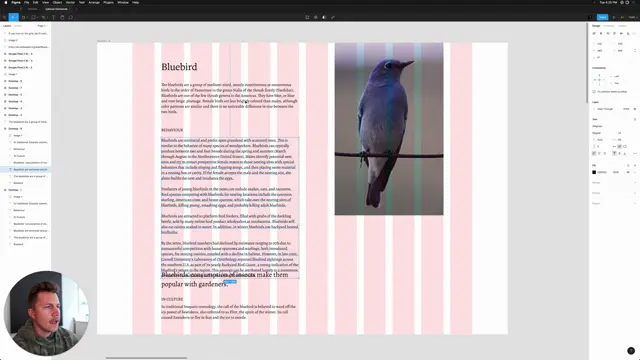Collapse the Desktop - 1 frame layer
This screenshot has width=640, height=360.
5,190
